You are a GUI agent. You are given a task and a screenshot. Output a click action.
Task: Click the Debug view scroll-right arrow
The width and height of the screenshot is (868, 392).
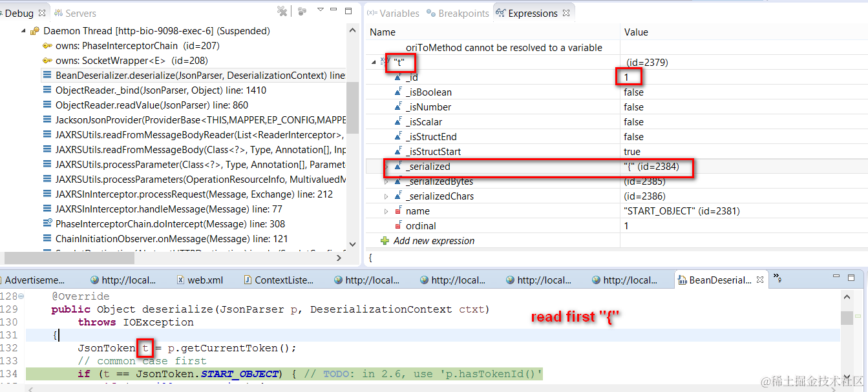click(x=339, y=258)
